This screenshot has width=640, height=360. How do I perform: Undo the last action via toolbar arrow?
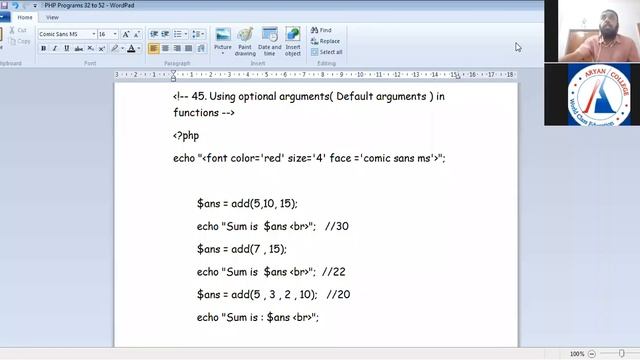point(16,5)
